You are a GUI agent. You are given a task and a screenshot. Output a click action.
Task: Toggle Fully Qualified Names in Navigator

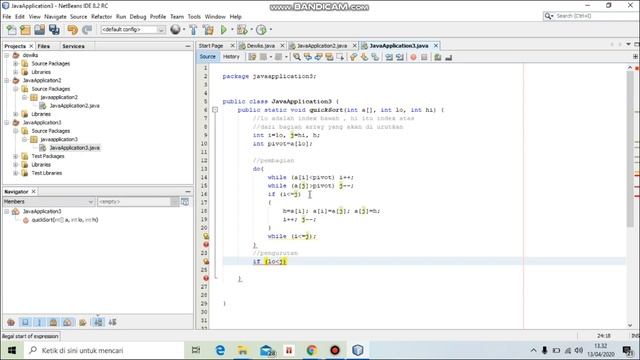tap(83, 322)
